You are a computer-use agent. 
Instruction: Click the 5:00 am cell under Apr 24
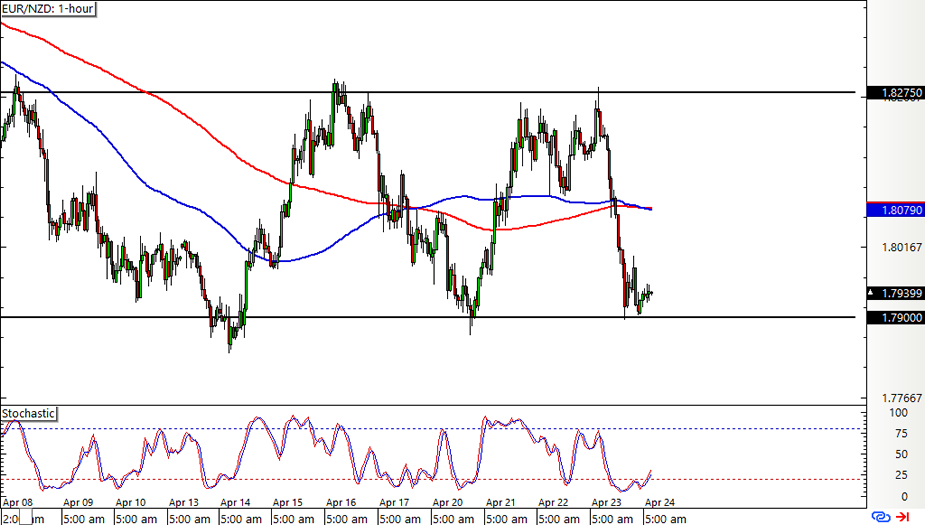coord(665,518)
